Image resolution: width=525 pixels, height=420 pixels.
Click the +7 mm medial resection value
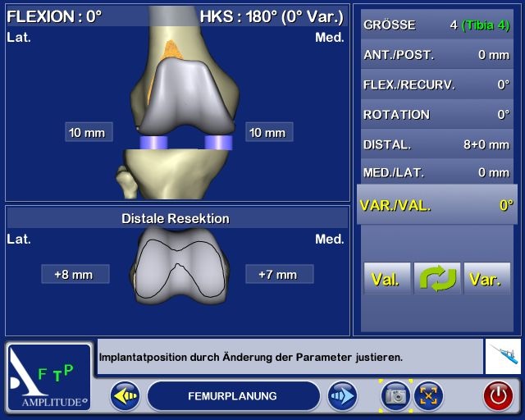(280, 274)
